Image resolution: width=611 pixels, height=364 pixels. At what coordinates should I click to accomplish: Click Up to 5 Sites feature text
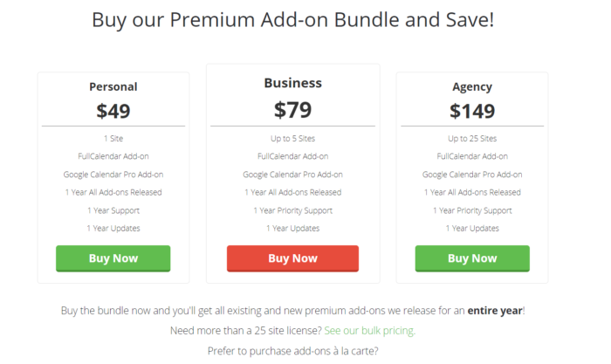[292, 138]
